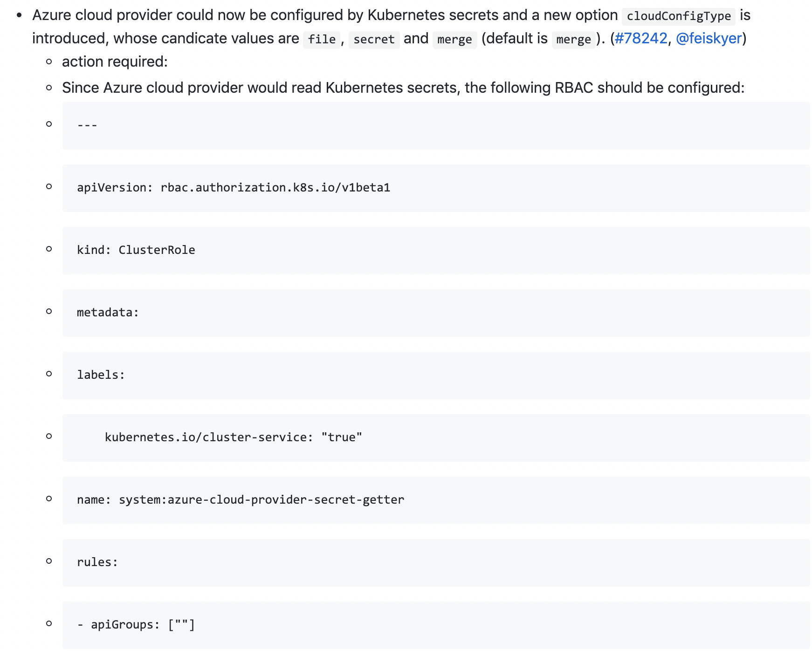Click the '- apiGroups: [""]' code line
The height and width of the screenshot is (656, 812).
tap(436, 625)
